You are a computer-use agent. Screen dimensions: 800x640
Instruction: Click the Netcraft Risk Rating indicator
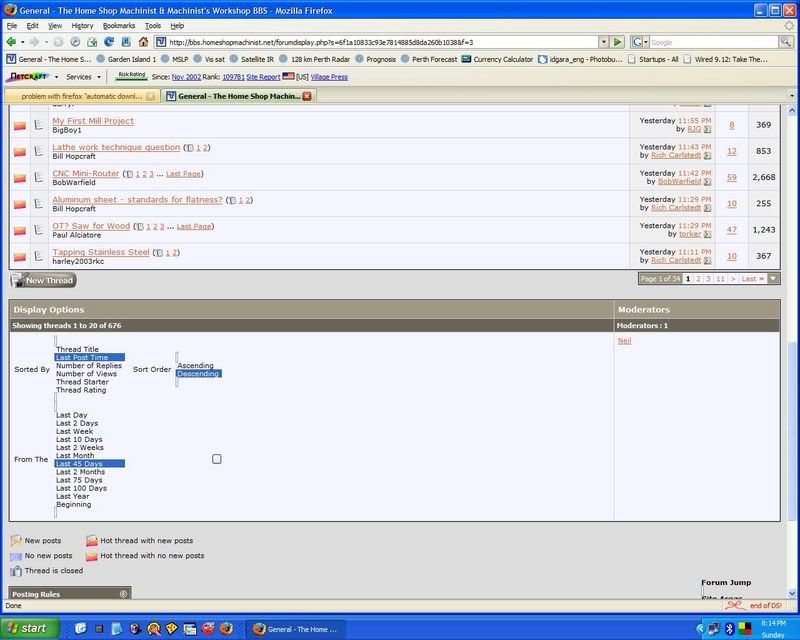pos(132,76)
